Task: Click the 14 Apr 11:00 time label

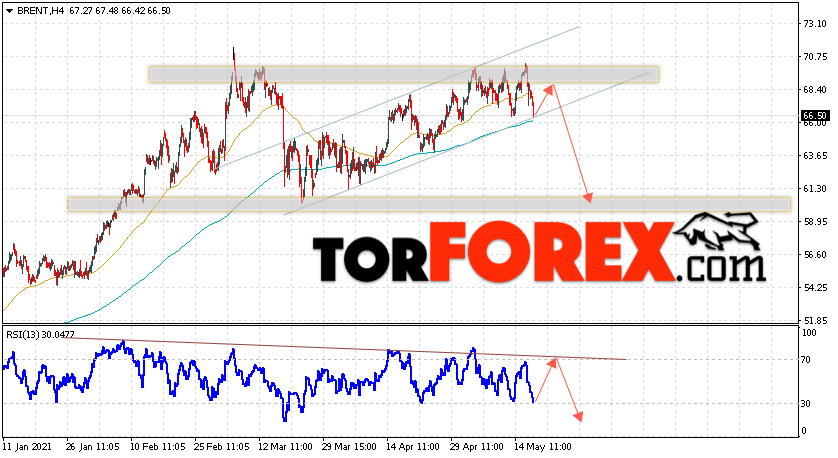Action: pos(413,447)
